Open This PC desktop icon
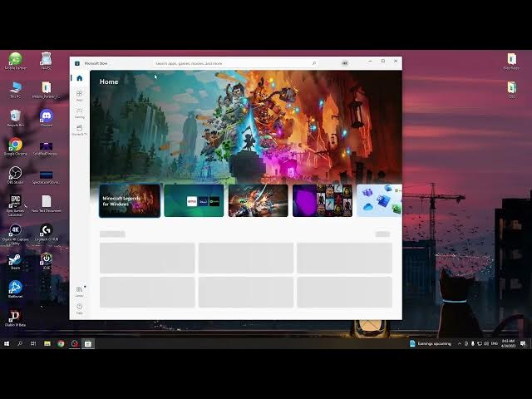Screen dimensions: 532x399 pyautogui.click(x=15, y=90)
